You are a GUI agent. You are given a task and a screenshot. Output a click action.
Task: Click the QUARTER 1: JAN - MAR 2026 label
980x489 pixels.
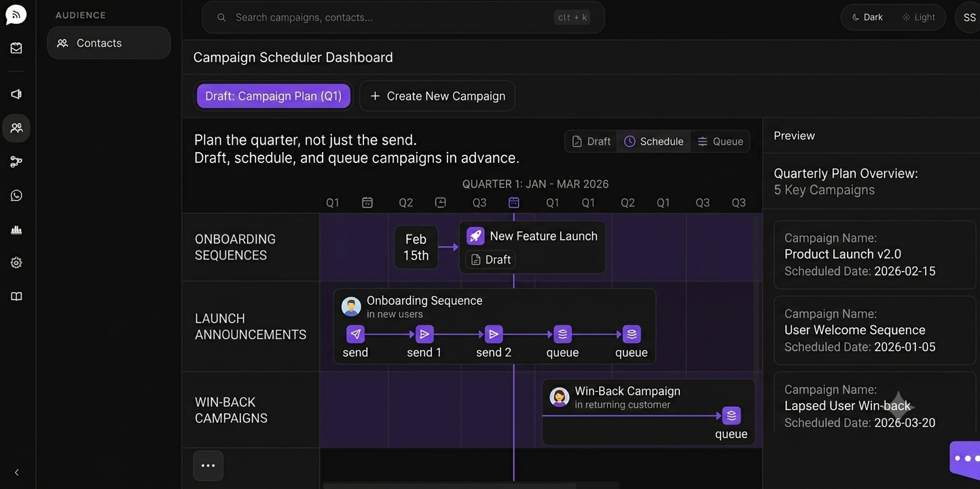tap(535, 184)
